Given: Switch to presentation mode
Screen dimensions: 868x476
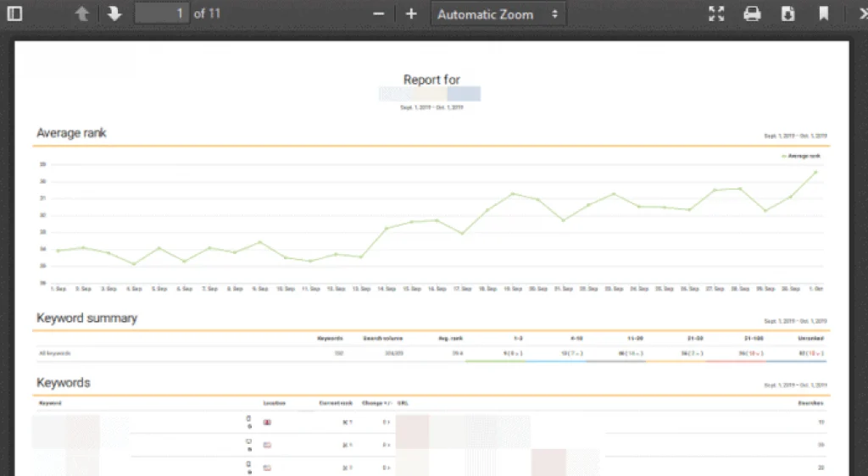Looking at the screenshot, I should [x=716, y=14].
